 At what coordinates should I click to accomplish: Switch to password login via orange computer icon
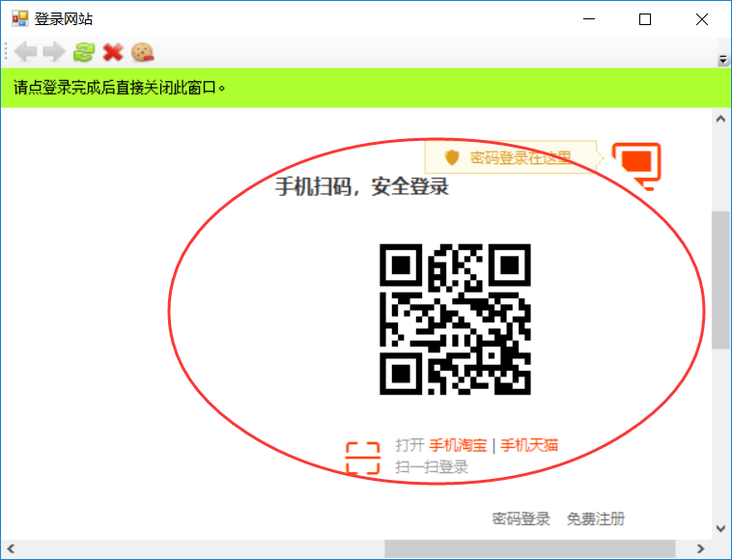click(636, 166)
